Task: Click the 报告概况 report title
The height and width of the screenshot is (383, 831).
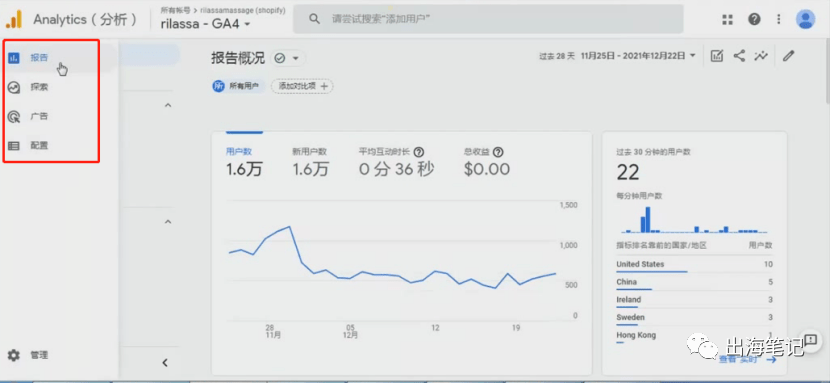Action: coord(238,58)
